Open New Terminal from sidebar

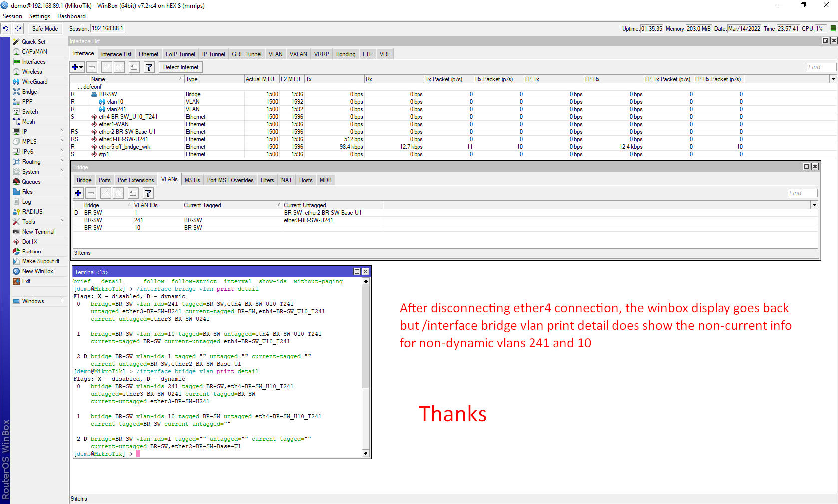point(38,232)
